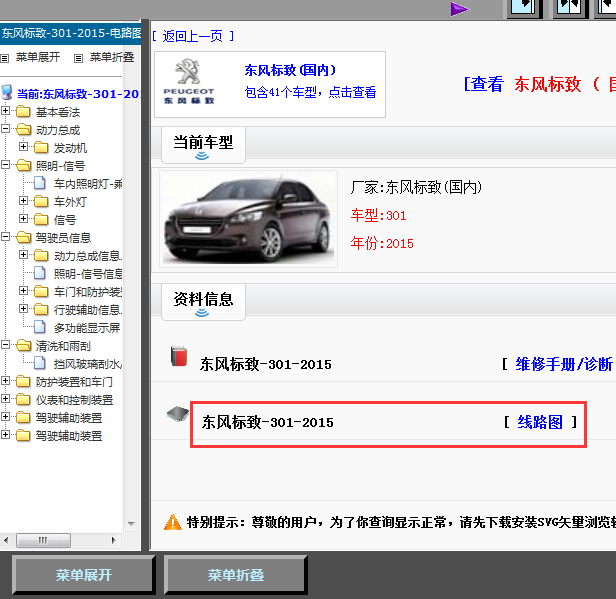The height and width of the screenshot is (599, 616).
Task: Open the 维修手册/诊断 link
Action: [x=564, y=364]
